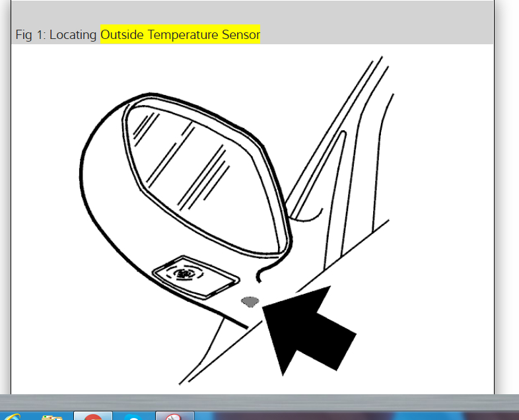Click the highlighted 'Outside Temperature Sensor' text
Viewport: 519px width, 420px height.
click(180, 34)
